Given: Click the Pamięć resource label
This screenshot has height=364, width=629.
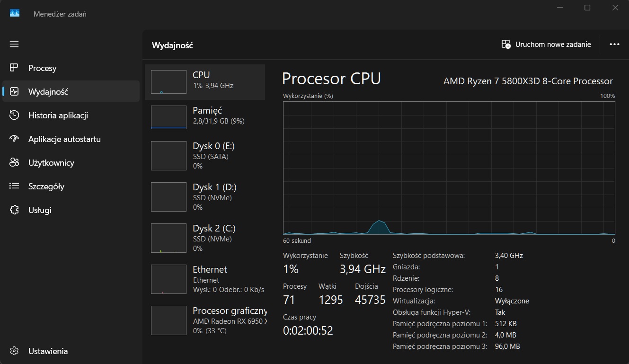Looking at the screenshot, I should 207,110.
